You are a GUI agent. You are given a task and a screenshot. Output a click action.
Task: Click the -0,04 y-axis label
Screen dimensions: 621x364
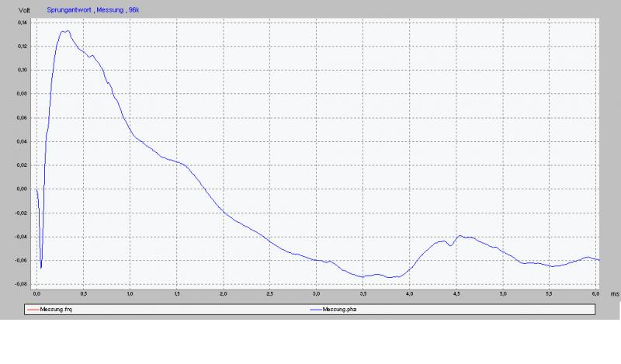point(22,237)
